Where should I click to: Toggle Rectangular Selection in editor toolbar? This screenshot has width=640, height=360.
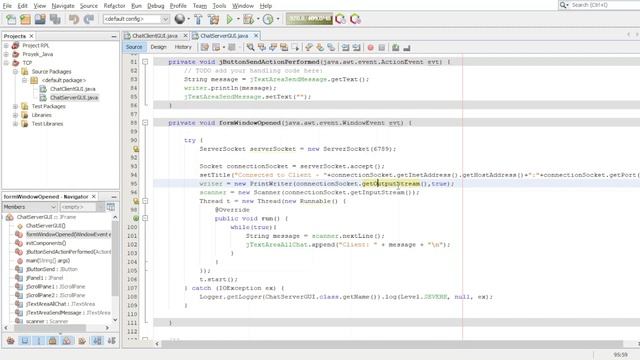tap(295, 47)
